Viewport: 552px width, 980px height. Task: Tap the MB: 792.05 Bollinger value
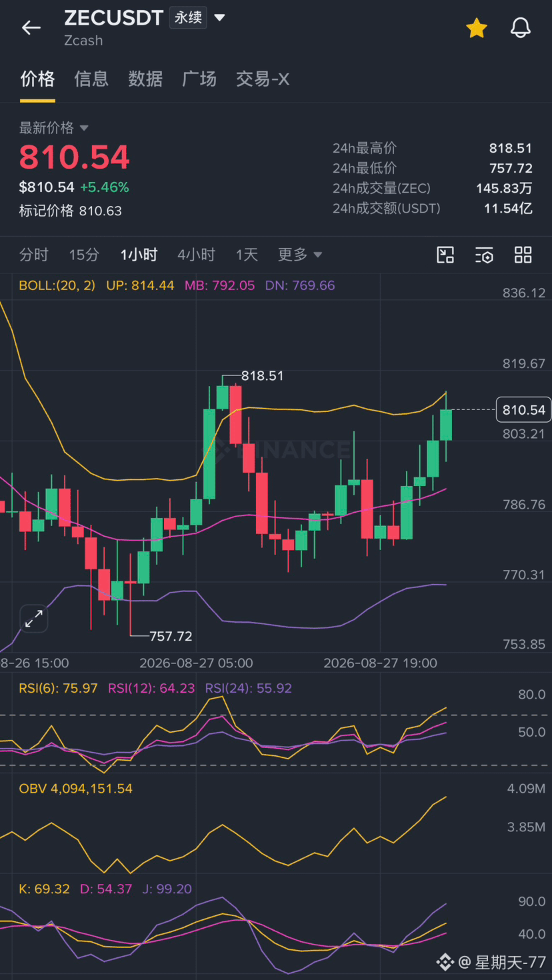(219, 285)
